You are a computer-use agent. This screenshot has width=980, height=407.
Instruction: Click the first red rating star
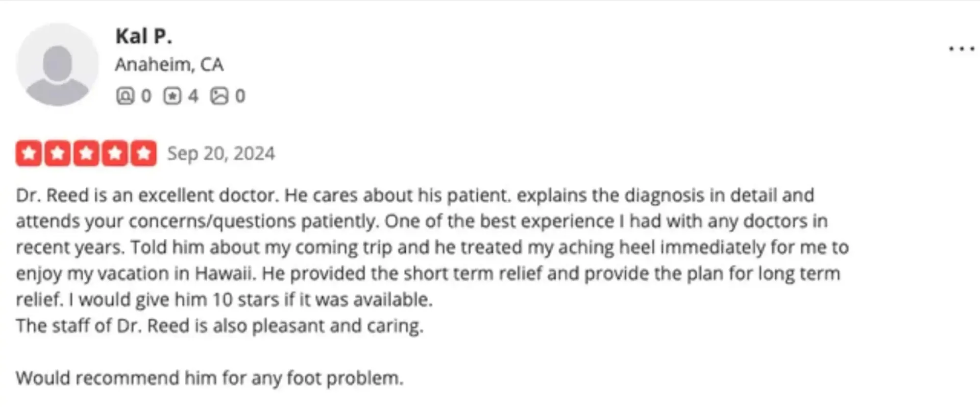click(x=29, y=153)
